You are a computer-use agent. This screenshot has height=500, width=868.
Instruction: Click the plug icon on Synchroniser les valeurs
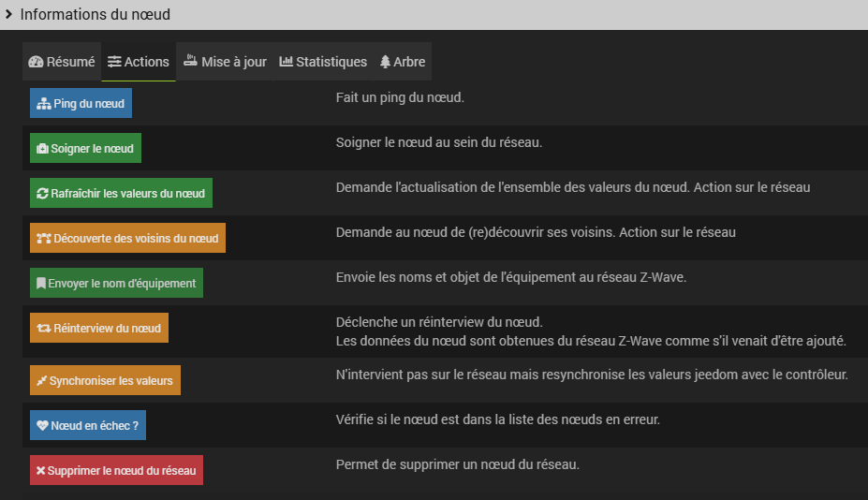(42, 381)
